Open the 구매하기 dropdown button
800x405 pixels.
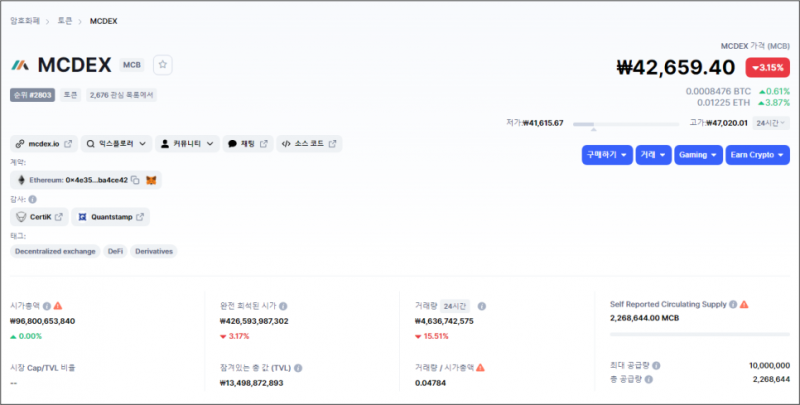(x=607, y=155)
